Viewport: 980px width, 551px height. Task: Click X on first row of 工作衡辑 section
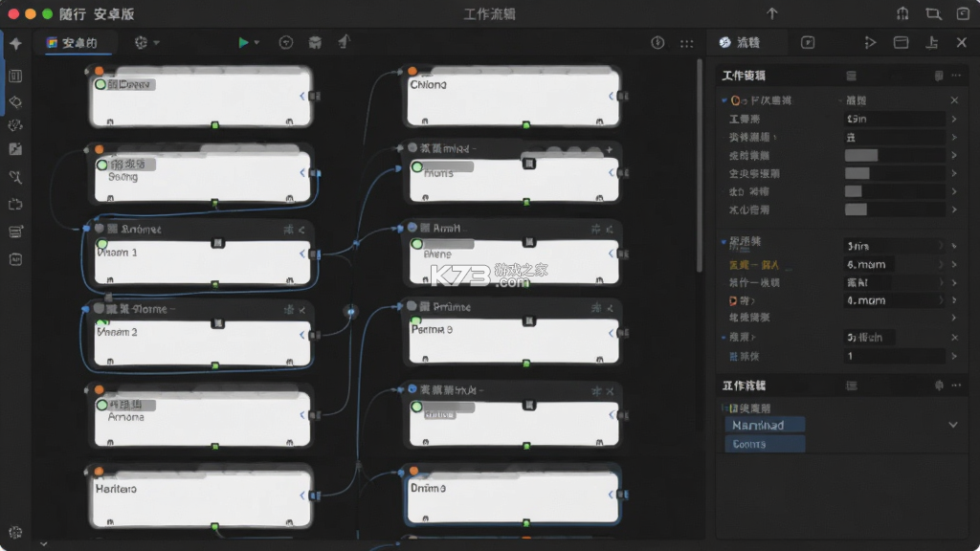954,99
